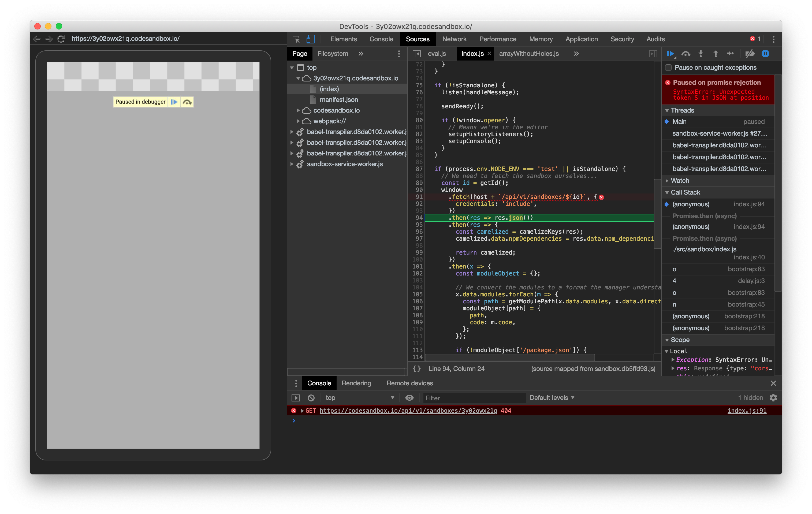The width and height of the screenshot is (812, 514).
Task: Open console settings via the gear icon
Action: [x=773, y=398]
